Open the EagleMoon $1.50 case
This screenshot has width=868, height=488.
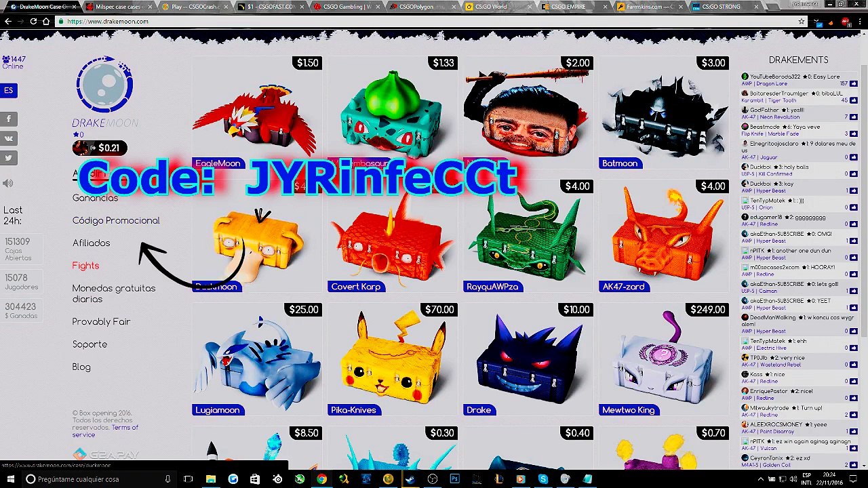point(256,113)
